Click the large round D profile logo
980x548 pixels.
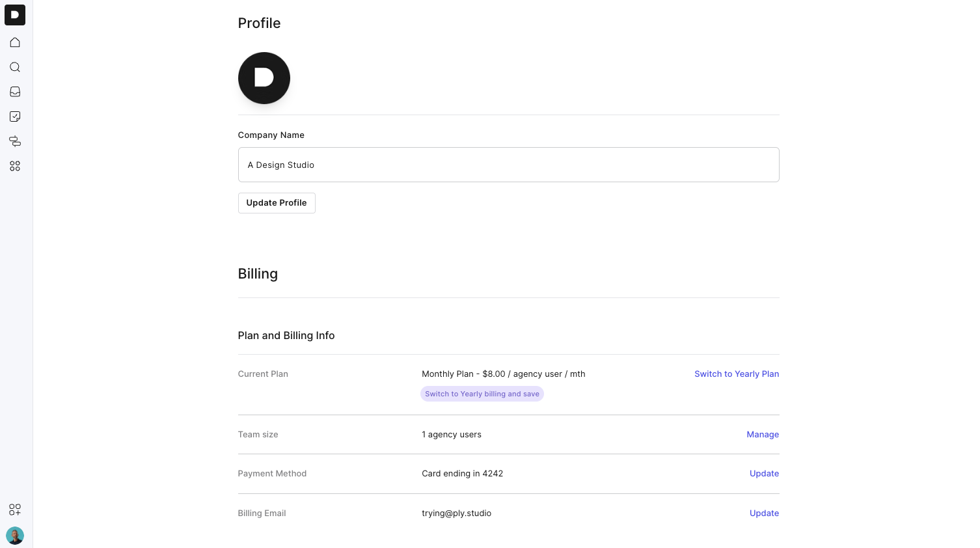pos(264,78)
